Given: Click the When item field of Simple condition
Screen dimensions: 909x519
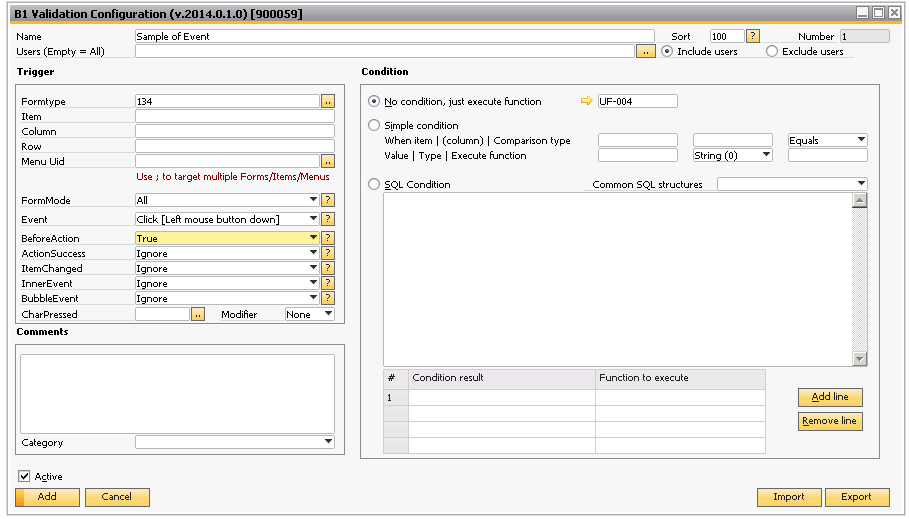Looking at the screenshot, I should point(638,140).
